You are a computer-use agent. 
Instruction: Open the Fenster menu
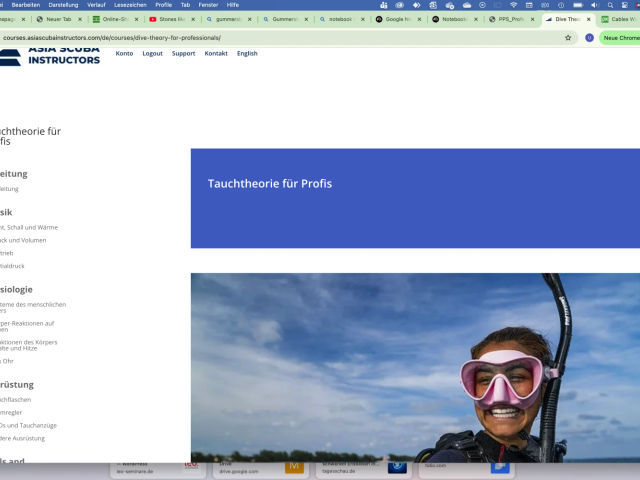pos(208,5)
